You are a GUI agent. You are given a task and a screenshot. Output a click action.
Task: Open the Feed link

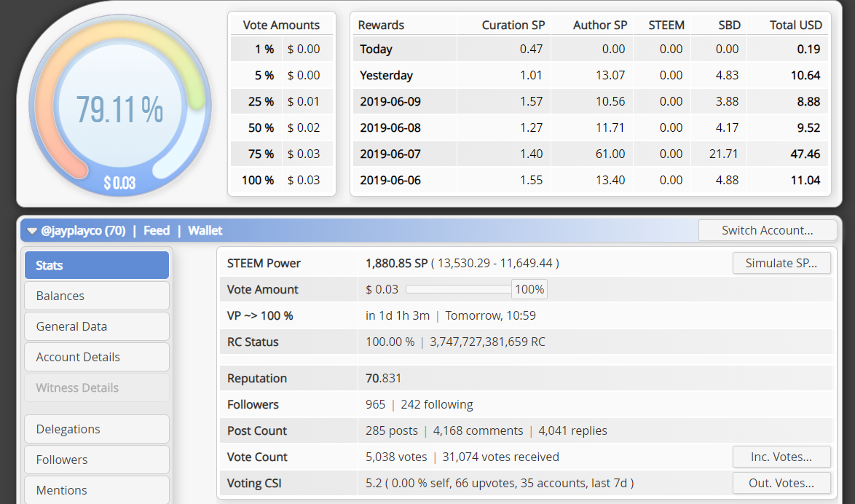[x=157, y=231]
